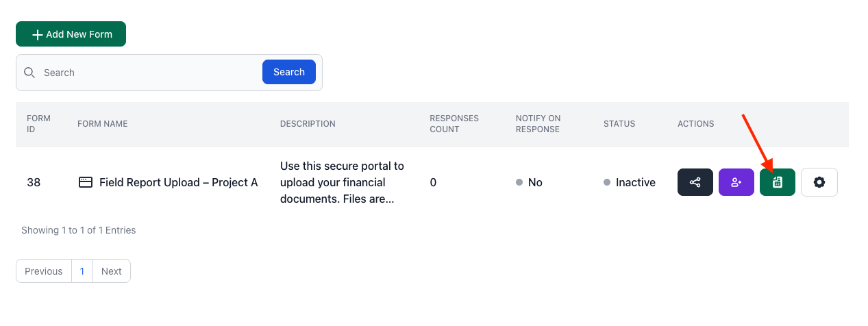Go to the Previous page
The height and width of the screenshot is (326, 868).
point(44,271)
